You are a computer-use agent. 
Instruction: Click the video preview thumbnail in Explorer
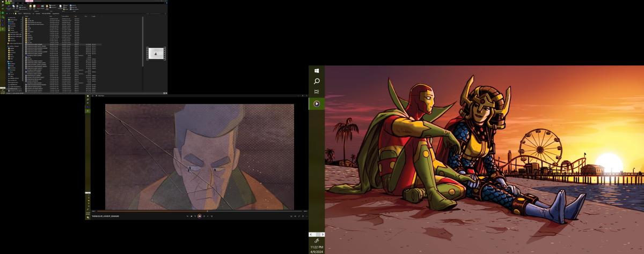point(156,53)
